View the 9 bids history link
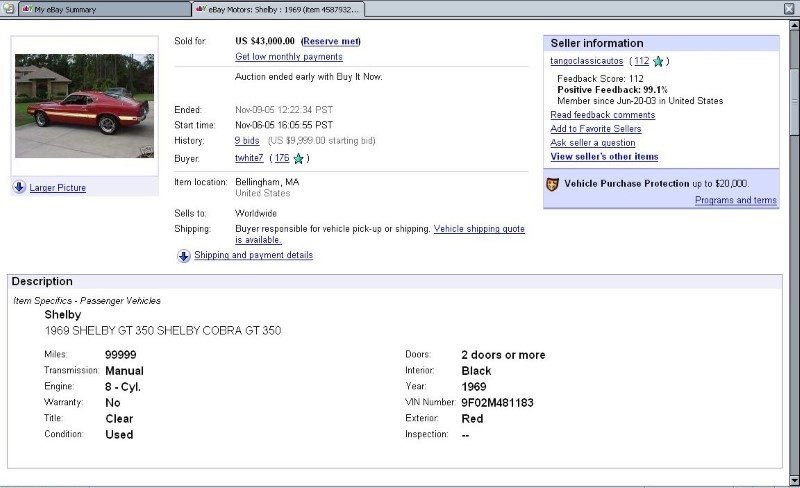Viewport: 800px width, 488px height. pos(247,141)
